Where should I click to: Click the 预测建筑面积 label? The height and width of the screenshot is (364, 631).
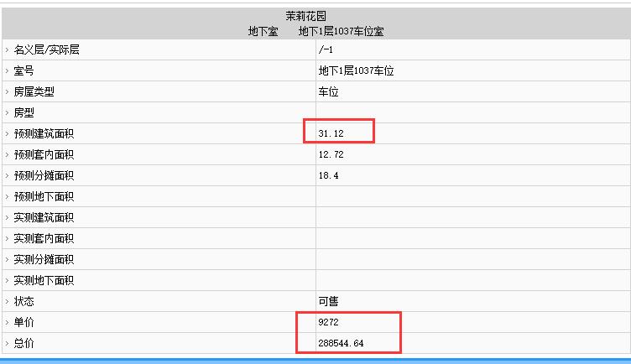pyautogui.click(x=44, y=133)
